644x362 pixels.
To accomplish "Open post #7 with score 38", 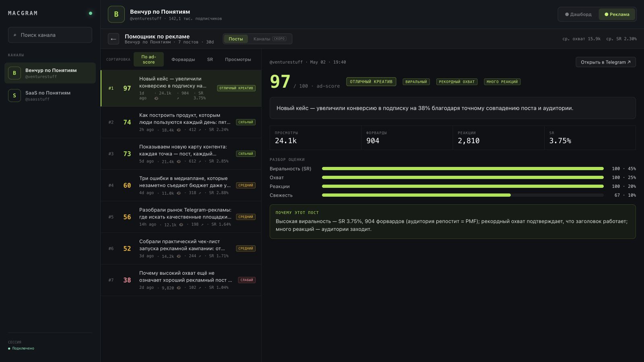I will click(x=181, y=280).
